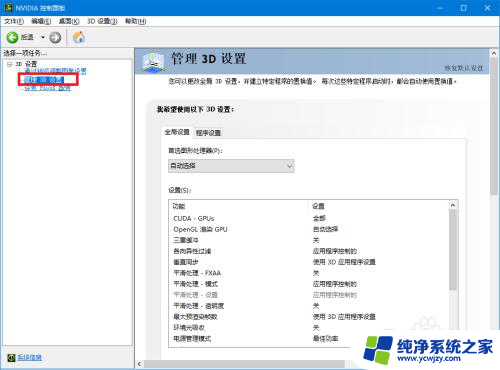This screenshot has width=500, height=370.
Task: Open the 首选图形处理器 dropdown showing 自动选择
Action: [231, 166]
